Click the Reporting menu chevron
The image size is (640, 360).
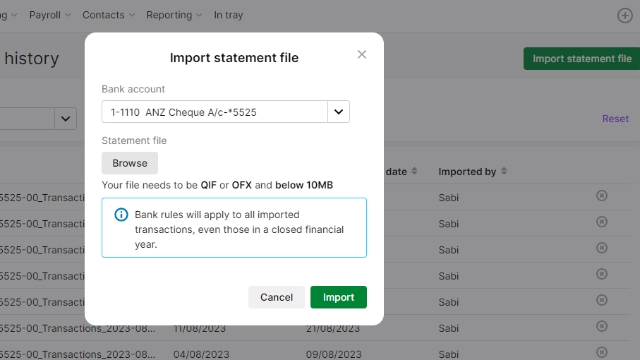(199, 15)
